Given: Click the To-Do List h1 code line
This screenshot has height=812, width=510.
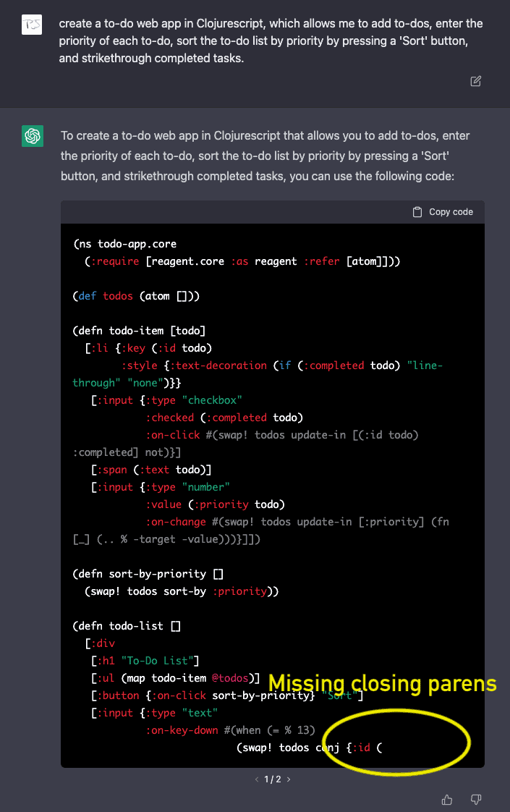Looking at the screenshot, I should [x=145, y=661].
